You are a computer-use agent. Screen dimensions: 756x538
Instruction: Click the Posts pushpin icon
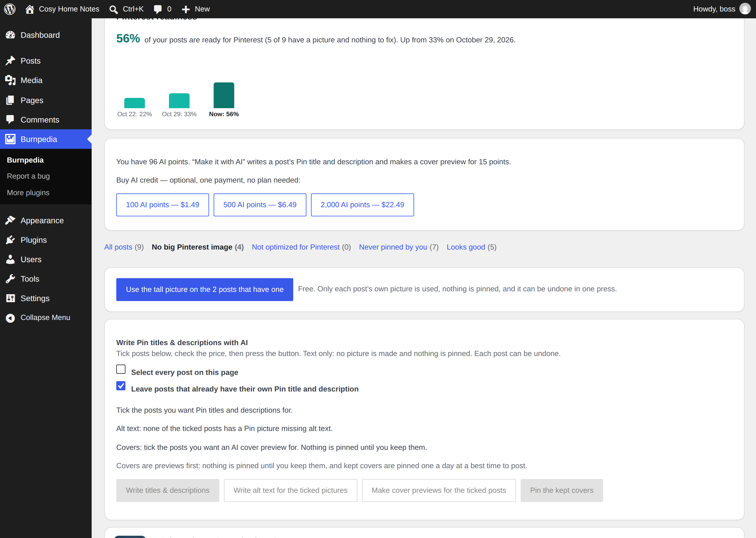click(10, 61)
